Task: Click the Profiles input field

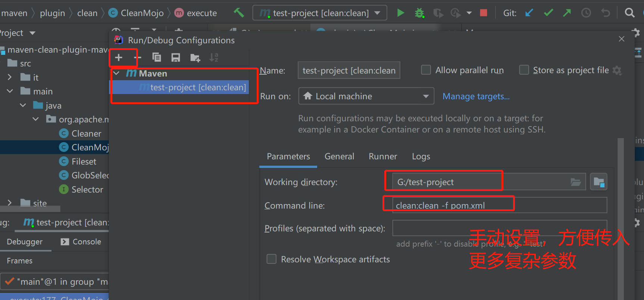Action: coord(500,228)
